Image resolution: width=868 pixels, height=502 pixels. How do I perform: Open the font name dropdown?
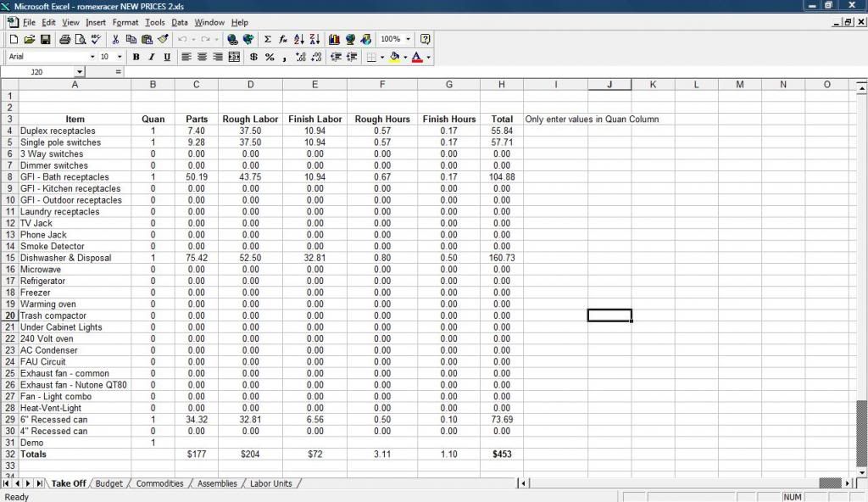[x=93, y=57]
